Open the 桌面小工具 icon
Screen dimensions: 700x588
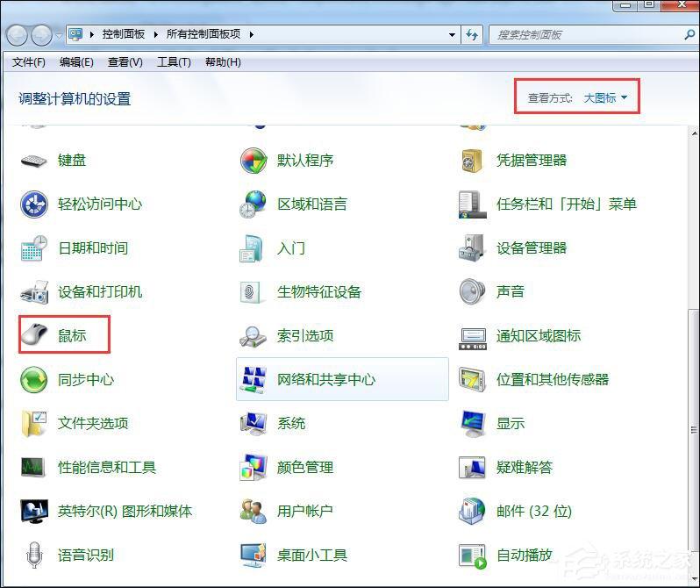(x=254, y=556)
